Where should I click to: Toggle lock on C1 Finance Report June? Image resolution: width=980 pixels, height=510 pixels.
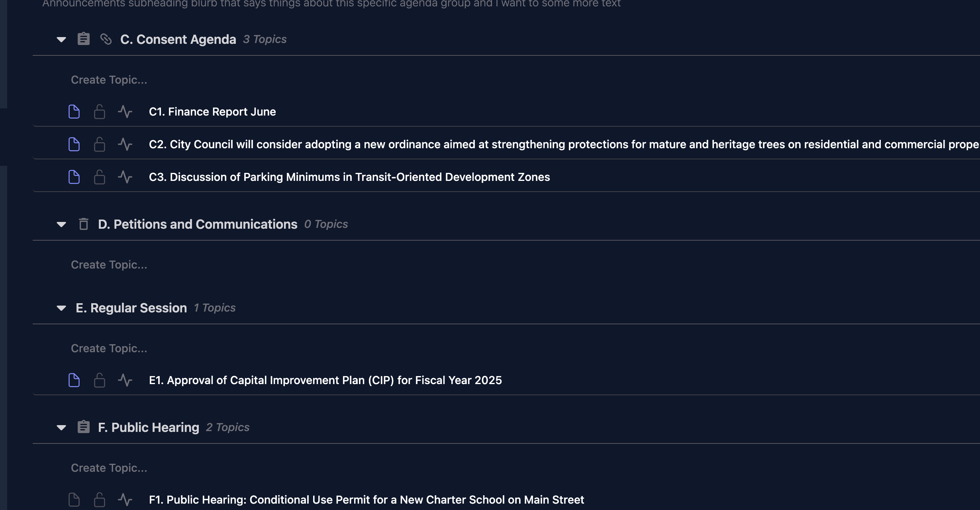tap(100, 112)
